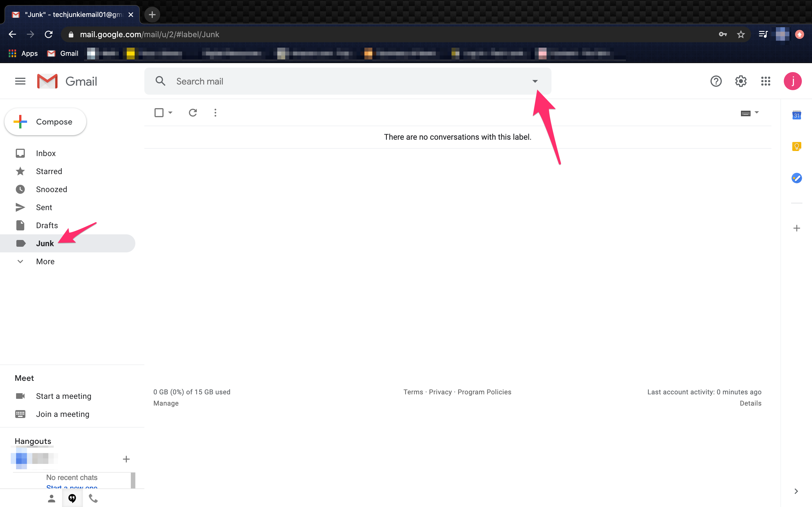Open the Starred folder

coord(49,171)
